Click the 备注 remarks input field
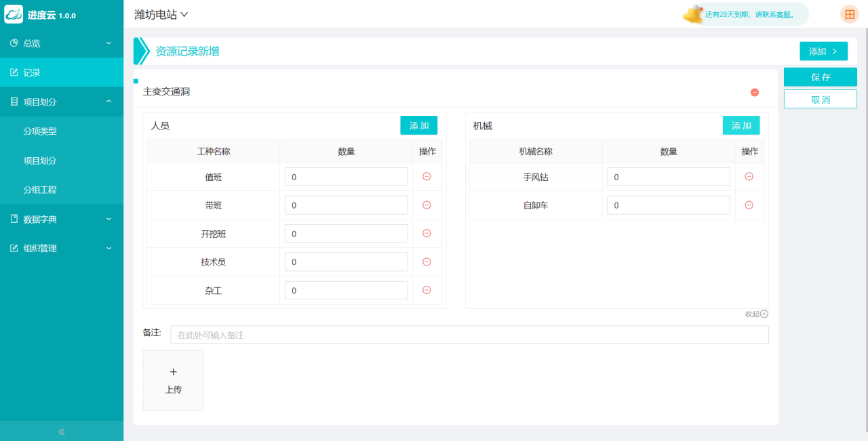The width and height of the screenshot is (868, 441). (x=469, y=335)
